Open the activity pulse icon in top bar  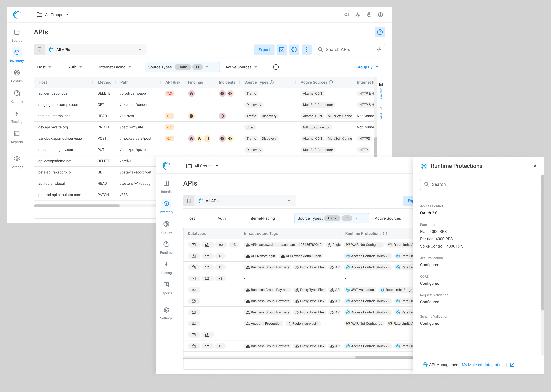pyautogui.click(x=358, y=15)
